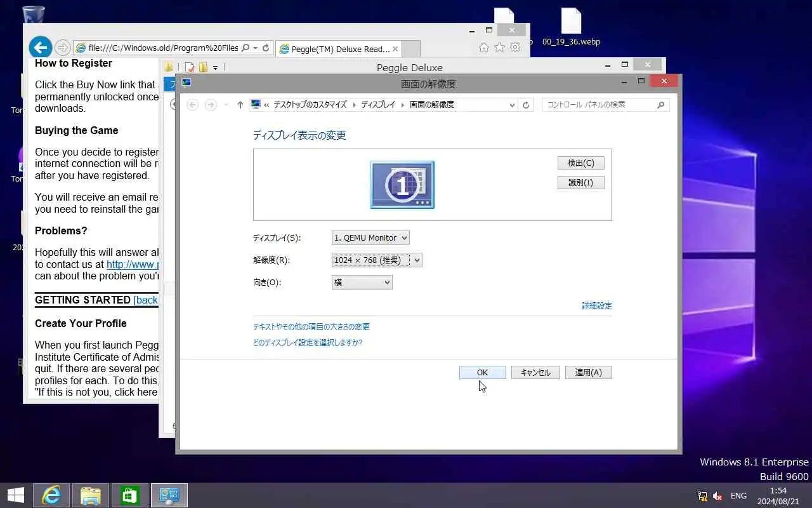Click forward arrow in screen resolution window
This screenshot has width=812, height=508.
[x=211, y=105]
